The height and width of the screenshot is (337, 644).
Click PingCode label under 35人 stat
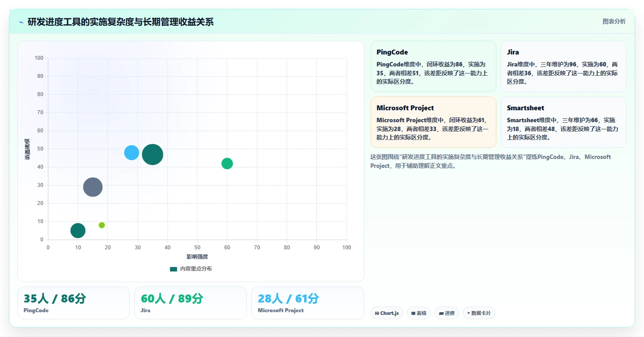36,310
